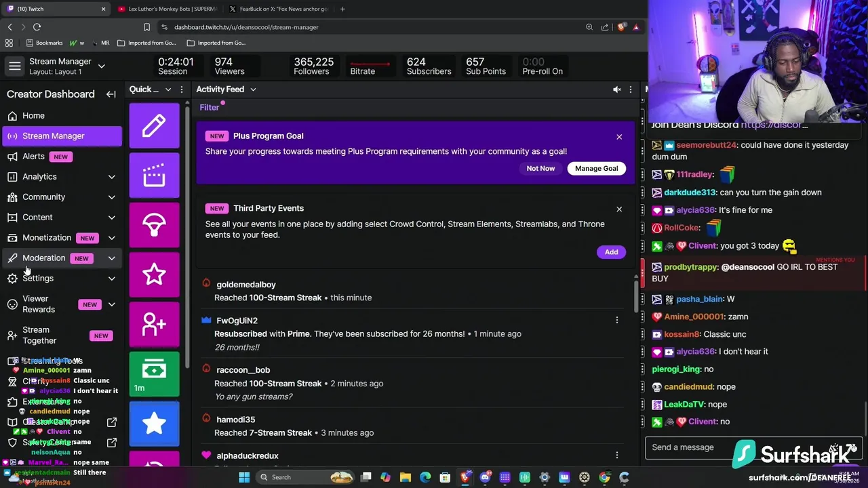Click the Manage Goal button
This screenshot has height=488, width=868.
tap(597, 168)
